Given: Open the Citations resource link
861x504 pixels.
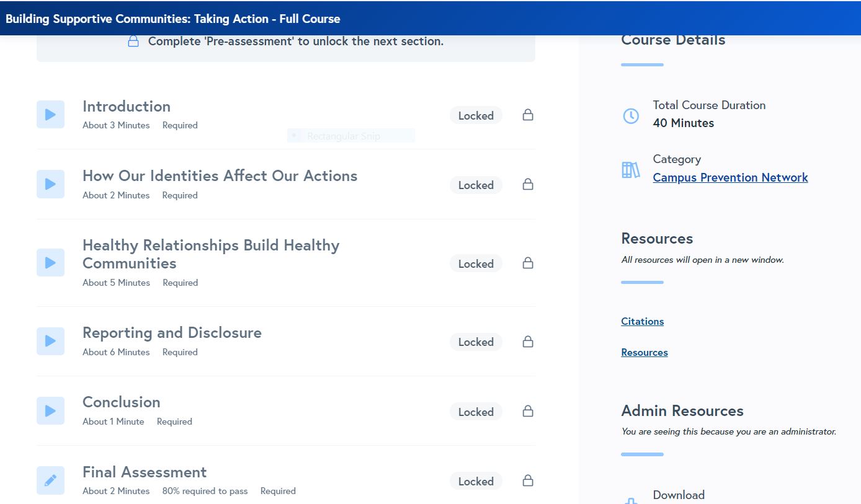Looking at the screenshot, I should [x=642, y=321].
